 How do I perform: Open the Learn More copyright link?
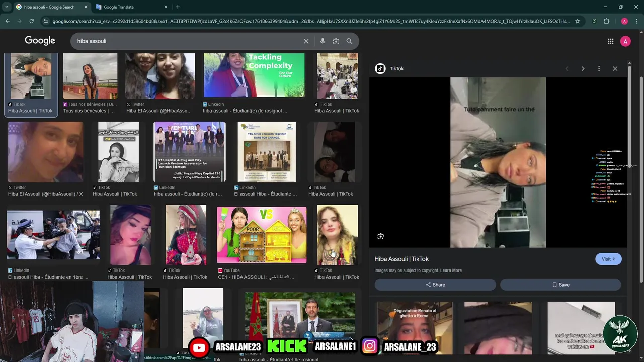click(451, 270)
